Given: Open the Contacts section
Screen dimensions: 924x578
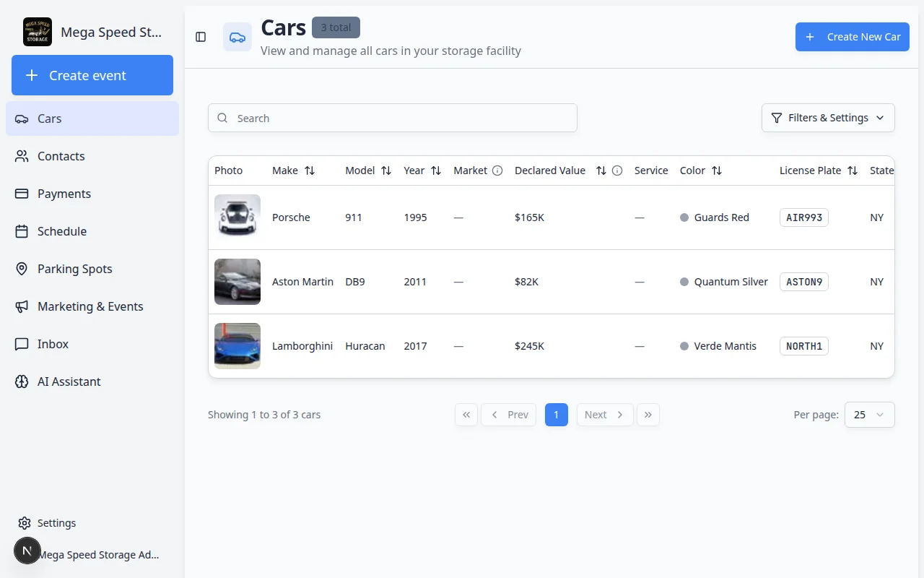Looking at the screenshot, I should (x=92, y=156).
